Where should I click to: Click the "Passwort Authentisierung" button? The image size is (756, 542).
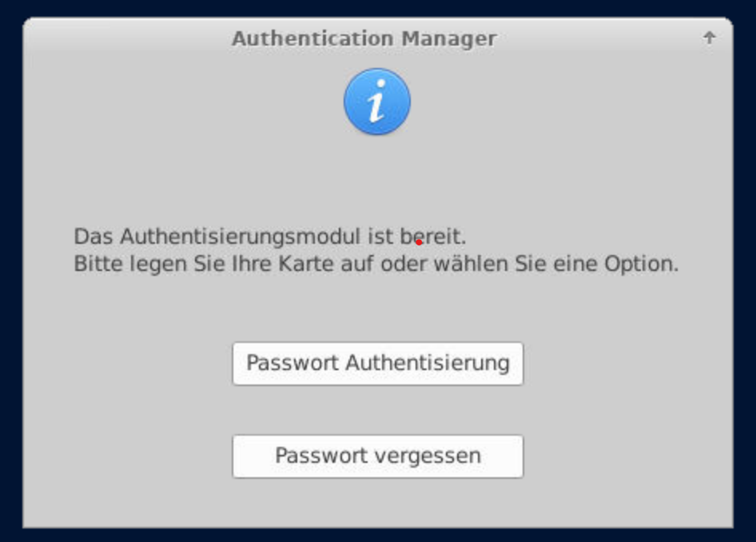point(377,364)
